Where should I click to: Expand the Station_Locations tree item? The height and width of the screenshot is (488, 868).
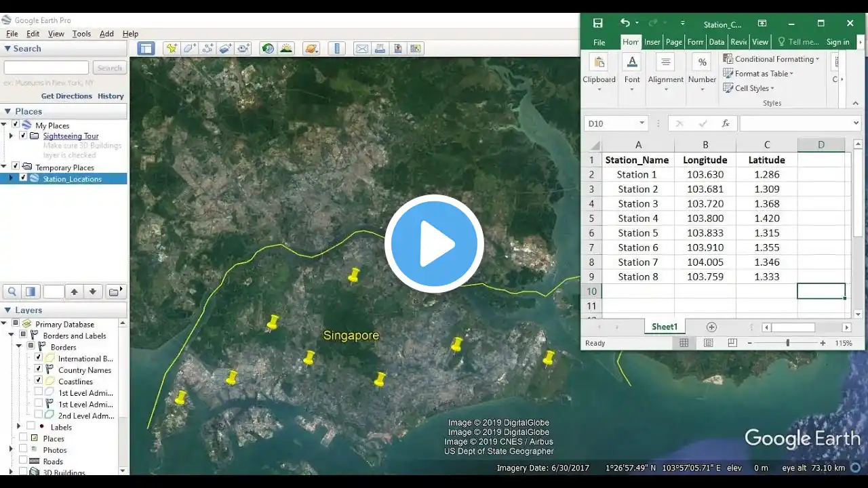(11, 178)
